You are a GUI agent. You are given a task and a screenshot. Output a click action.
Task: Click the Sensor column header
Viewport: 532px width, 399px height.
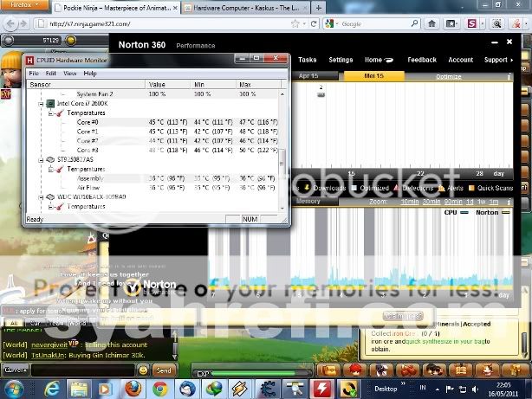(87, 85)
